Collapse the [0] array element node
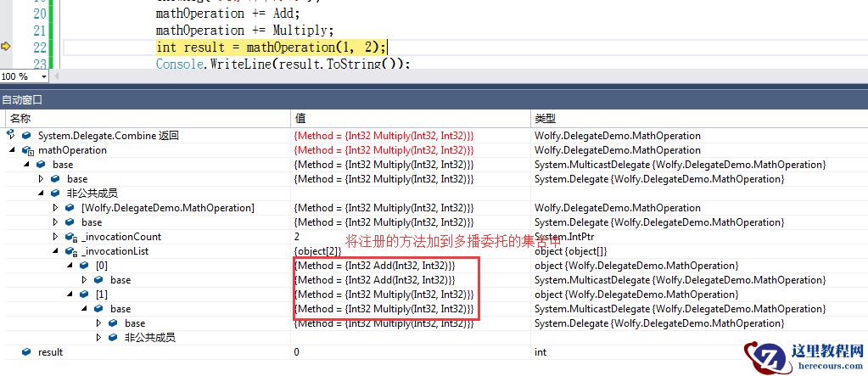The image size is (868, 376). click(x=70, y=266)
